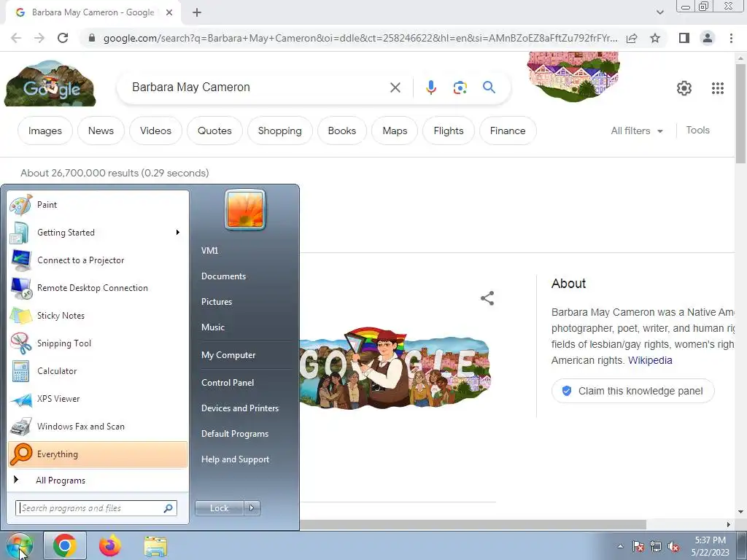The height and width of the screenshot is (560, 747).
Task: Open the search Tools options
Action: [x=697, y=130]
